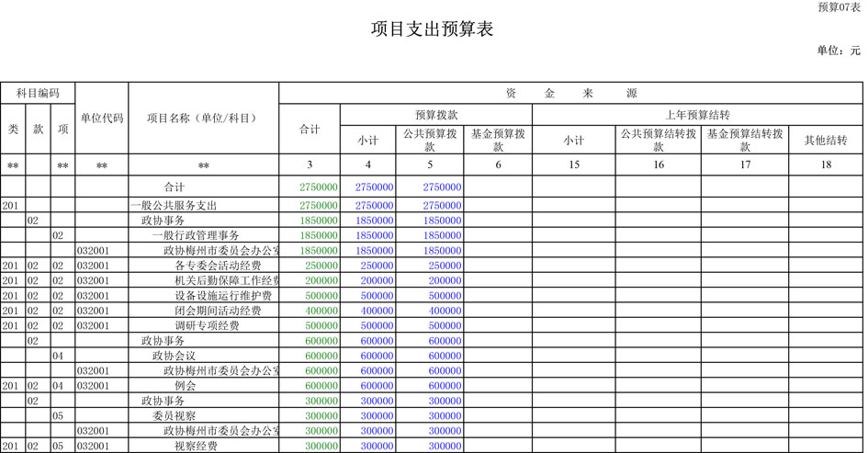Click the 闭会期间活动经费 project cell
The image size is (868, 453).
coord(218,311)
